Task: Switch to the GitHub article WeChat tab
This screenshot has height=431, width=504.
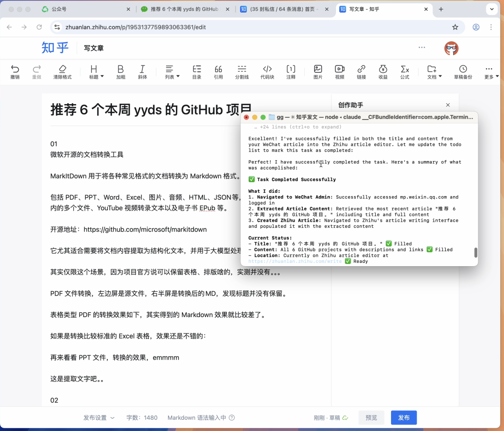Action: (182, 8)
